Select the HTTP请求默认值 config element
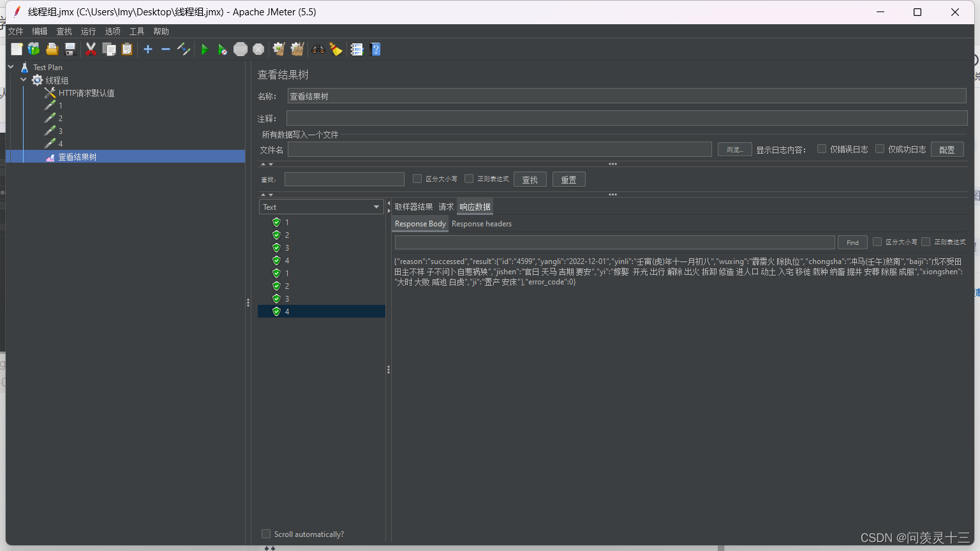Viewport: 980px width, 551px height. click(x=80, y=93)
